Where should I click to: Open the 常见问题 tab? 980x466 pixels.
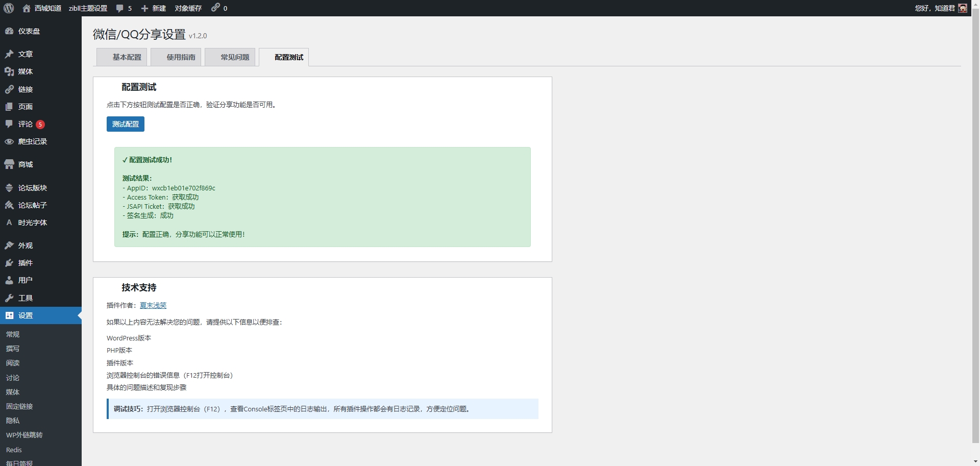point(230,57)
